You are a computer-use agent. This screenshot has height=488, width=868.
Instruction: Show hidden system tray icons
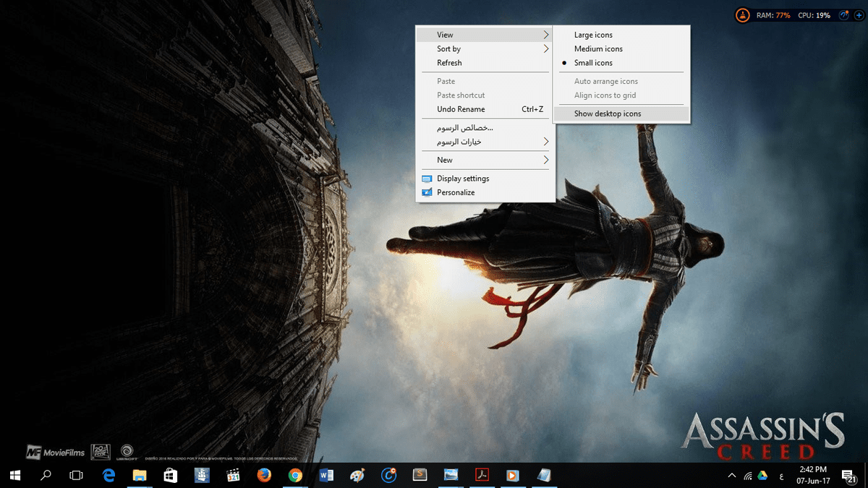pyautogui.click(x=731, y=476)
